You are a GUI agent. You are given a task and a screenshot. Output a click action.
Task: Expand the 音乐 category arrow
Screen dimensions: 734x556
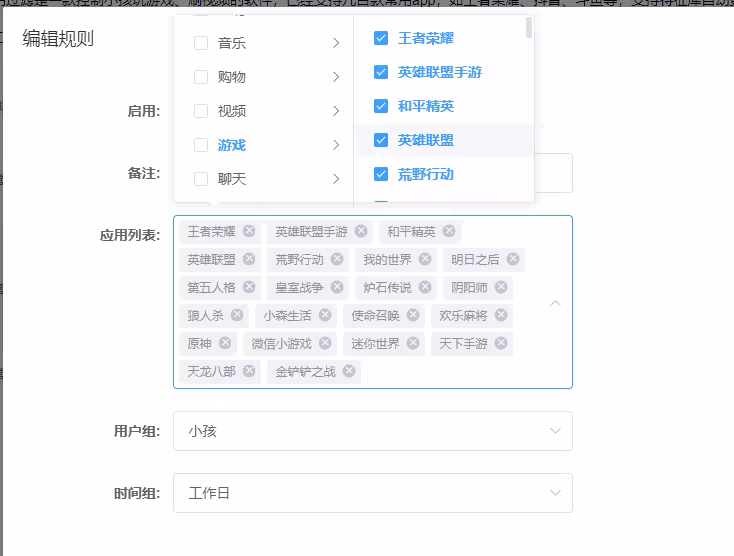[336, 43]
